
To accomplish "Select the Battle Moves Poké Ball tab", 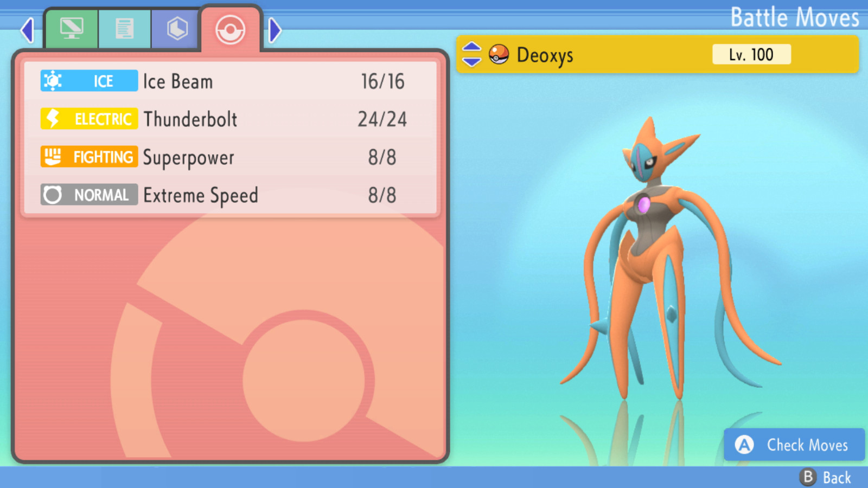I will coord(231,29).
